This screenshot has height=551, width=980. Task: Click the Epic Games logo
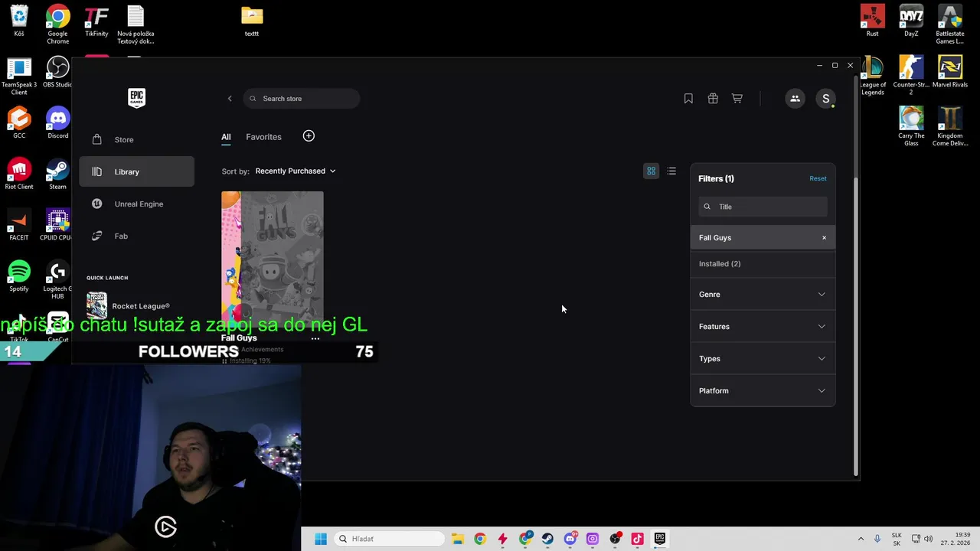(136, 98)
